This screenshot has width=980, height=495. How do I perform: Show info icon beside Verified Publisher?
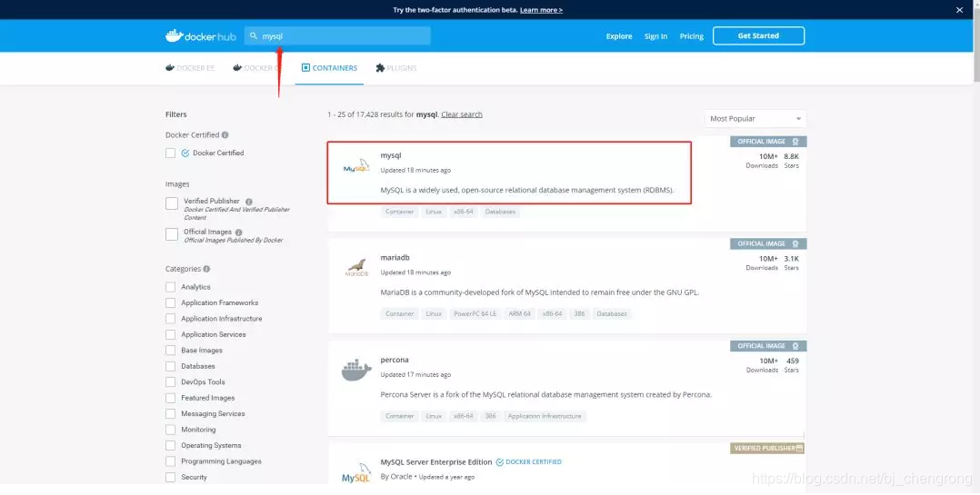pos(249,202)
